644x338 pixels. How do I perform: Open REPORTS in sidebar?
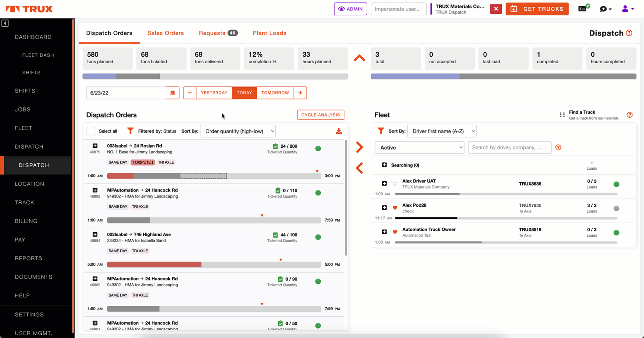pyautogui.click(x=29, y=258)
